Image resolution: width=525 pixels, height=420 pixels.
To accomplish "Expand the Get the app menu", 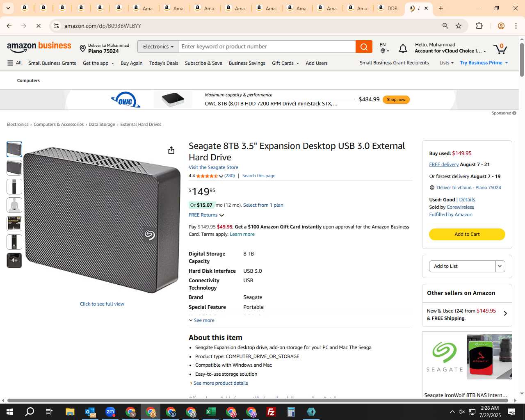I will tap(98, 63).
